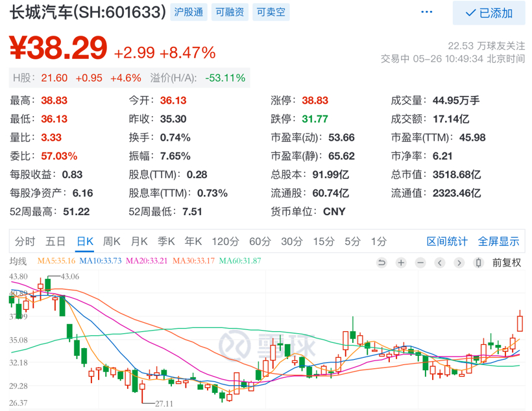Screen dimensions: 532x411
Task: Click the 总市值 value 3518.68亿
Action: (457, 174)
